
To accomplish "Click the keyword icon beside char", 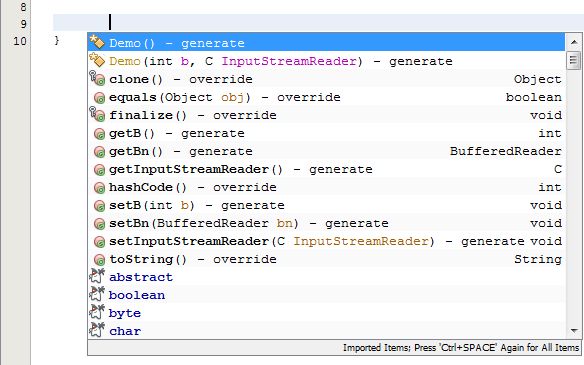I will point(97,330).
